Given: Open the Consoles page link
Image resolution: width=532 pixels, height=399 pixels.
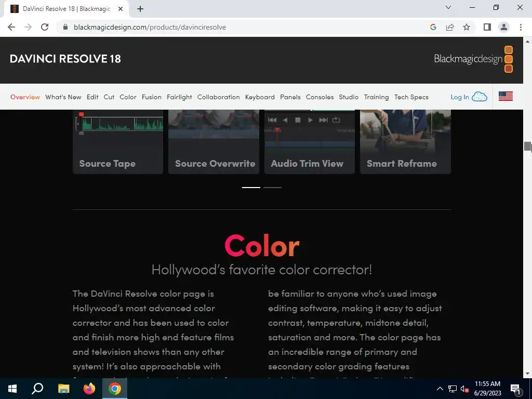Looking at the screenshot, I should point(320,97).
